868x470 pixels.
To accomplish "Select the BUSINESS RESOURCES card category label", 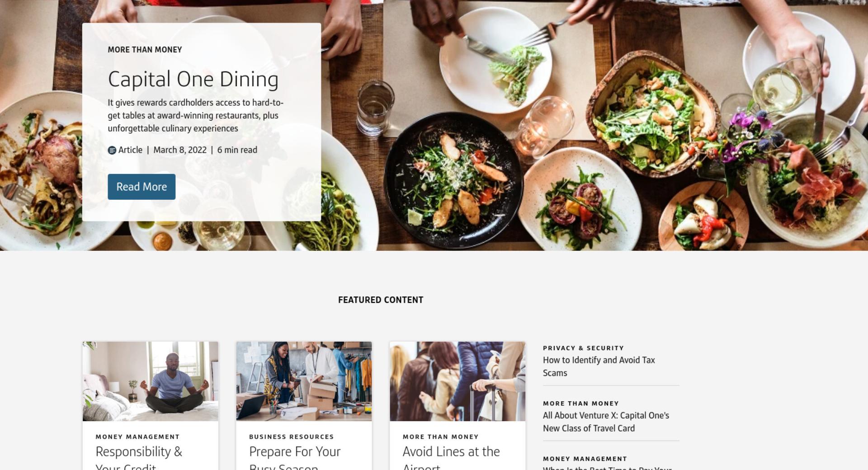I will coord(292,437).
